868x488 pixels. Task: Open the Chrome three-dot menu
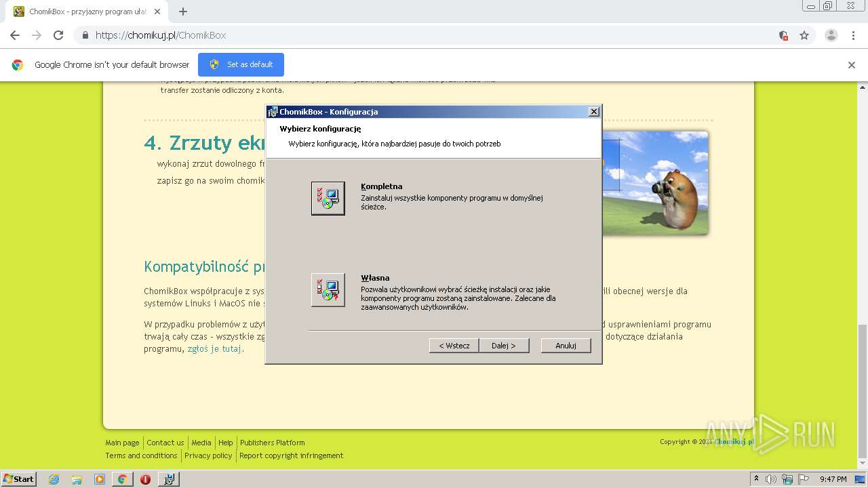tap(853, 35)
